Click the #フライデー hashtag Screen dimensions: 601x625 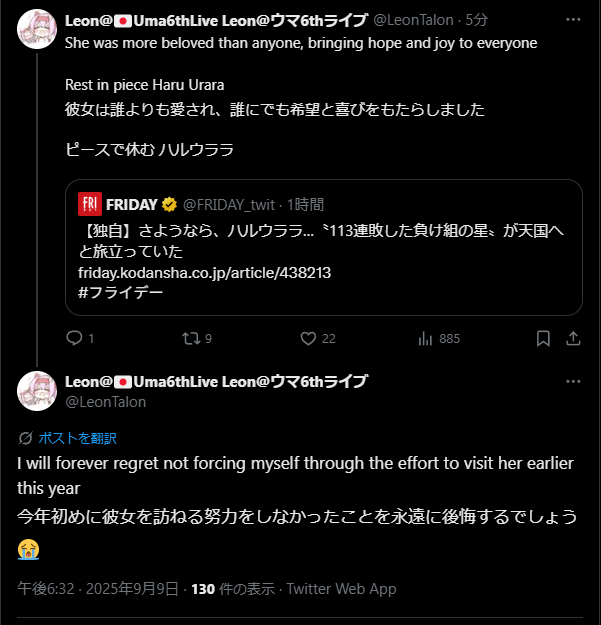pos(119,292)
